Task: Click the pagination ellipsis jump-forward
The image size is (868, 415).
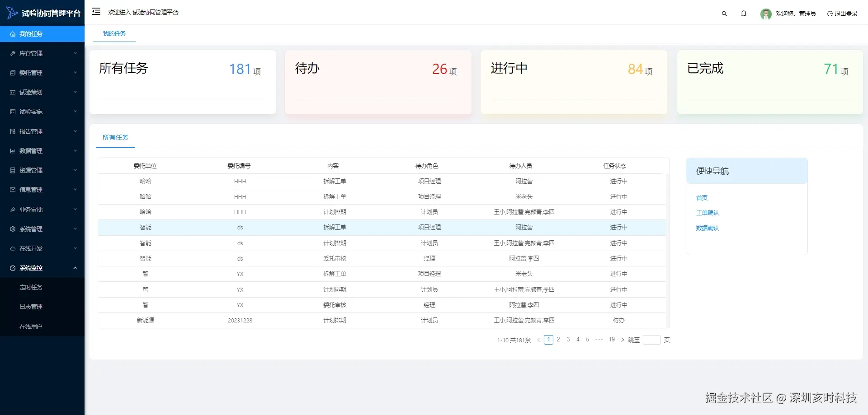Action: (x=599, y=340)
